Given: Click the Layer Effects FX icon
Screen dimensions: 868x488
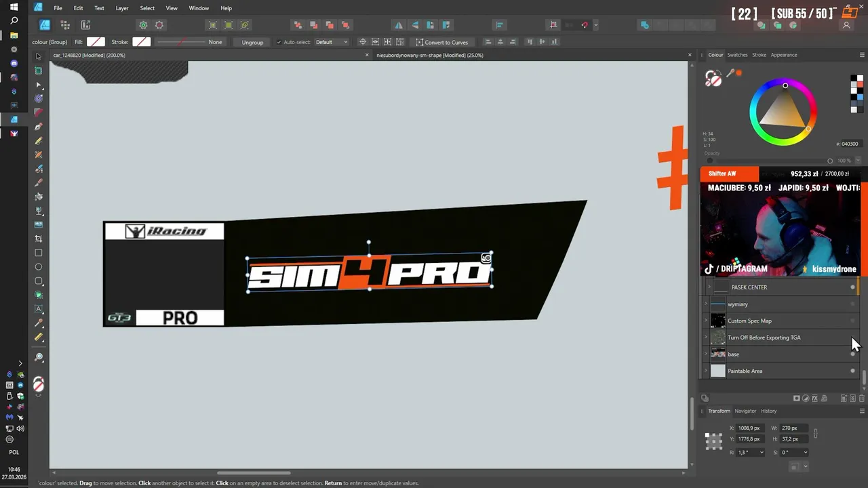Looking at the screenshot, I should (814, 399).
